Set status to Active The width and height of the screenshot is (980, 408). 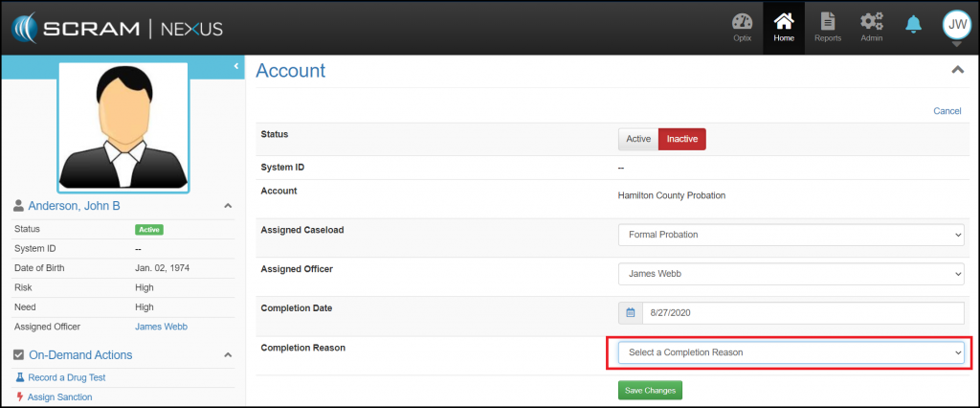point(638,139)
